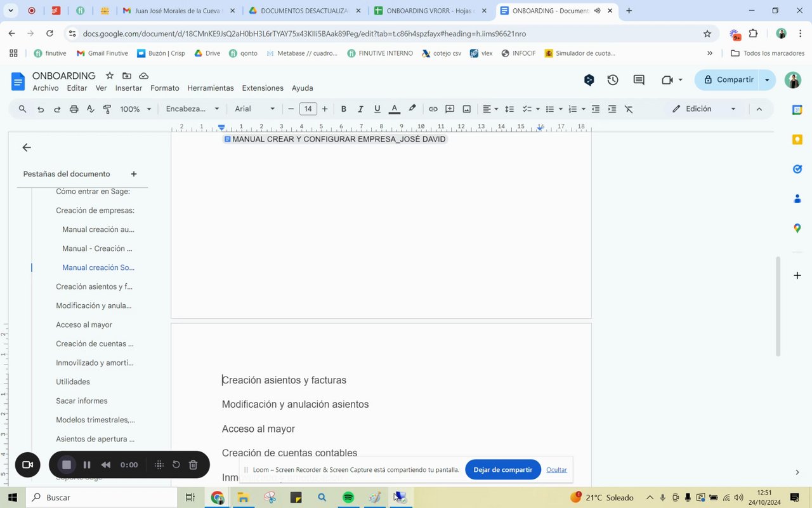Viewport: 812px width, 508px height.
Task: Open the Windows Start menu
Action: coord(13,497)
